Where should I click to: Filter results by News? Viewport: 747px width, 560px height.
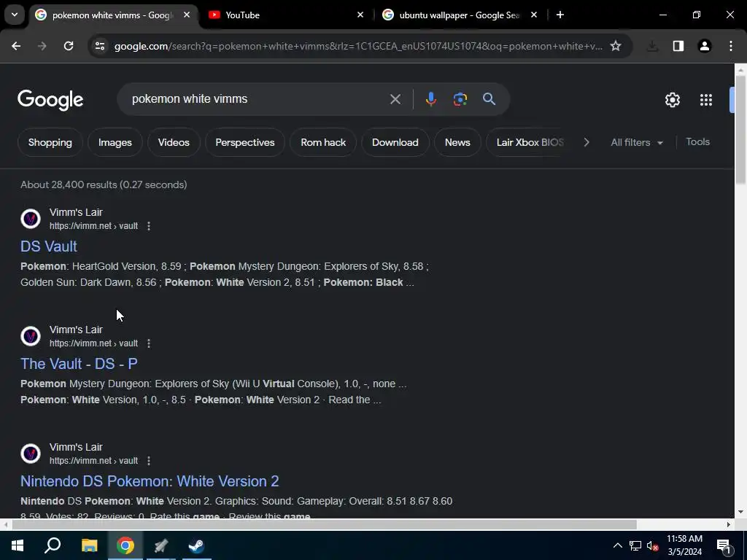click(x=457, y=142)
